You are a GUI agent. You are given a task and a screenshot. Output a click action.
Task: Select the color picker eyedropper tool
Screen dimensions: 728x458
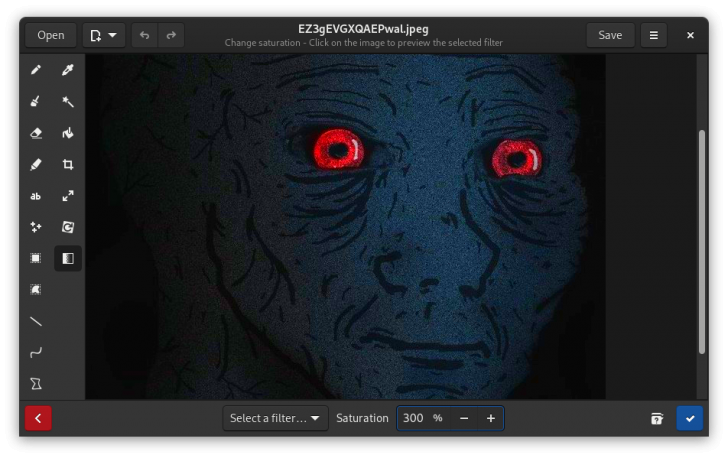68,70
